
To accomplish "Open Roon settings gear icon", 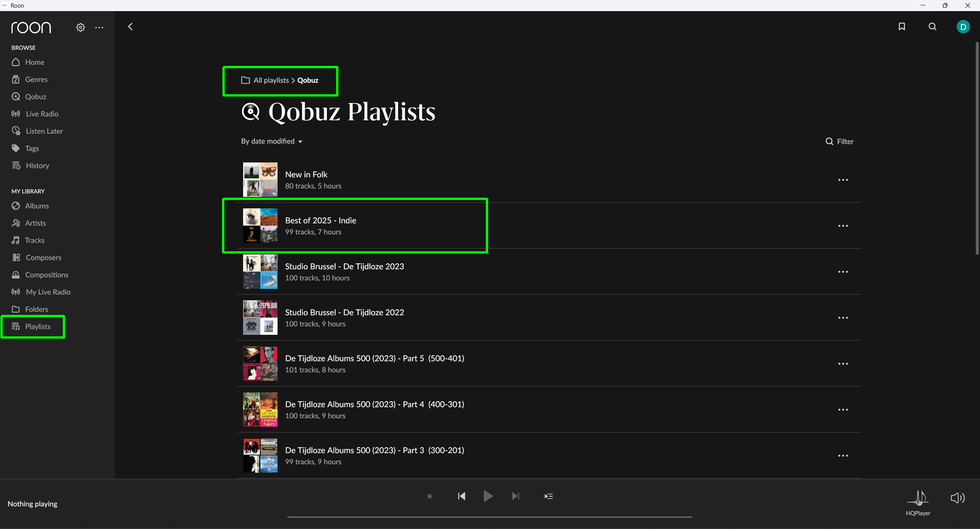I will [80, 28].
